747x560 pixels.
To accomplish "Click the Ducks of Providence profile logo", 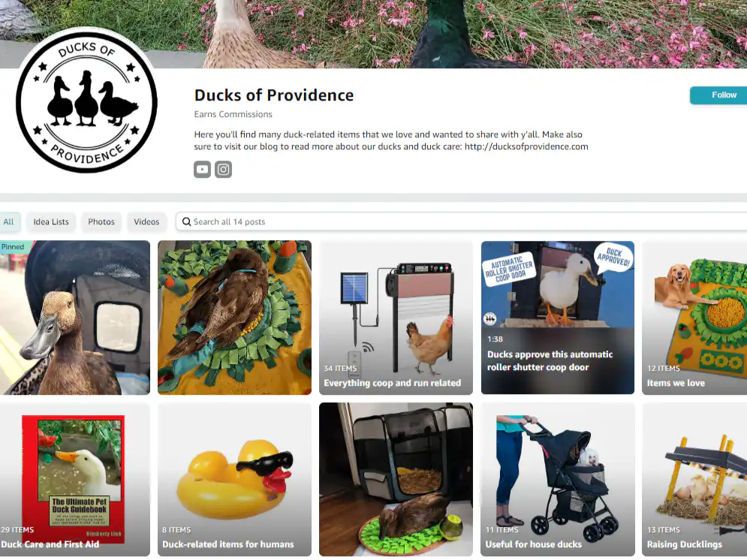I will pyautogui.click(x=86, y=102).
